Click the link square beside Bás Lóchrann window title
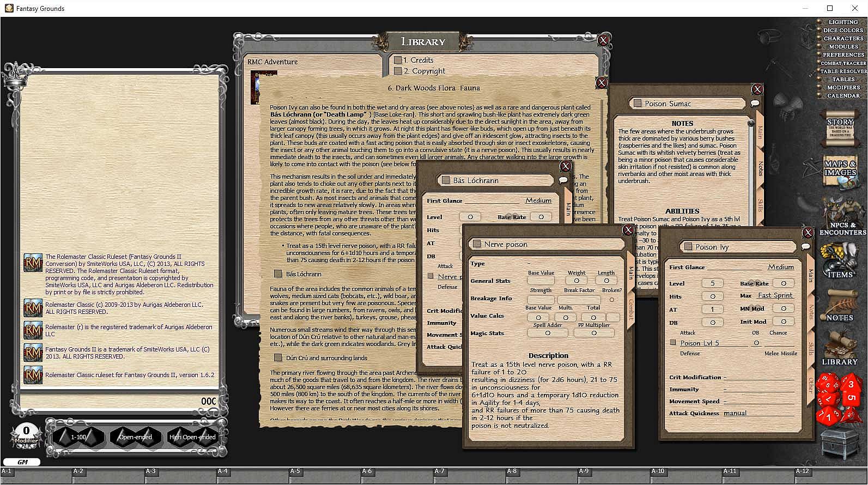Screen dimensions: 868x485 (x=446, y=180)
